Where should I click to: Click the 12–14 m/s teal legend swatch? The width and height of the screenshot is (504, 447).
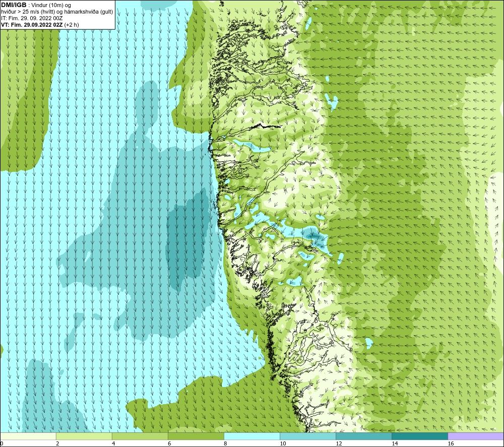tap(364, 436)
